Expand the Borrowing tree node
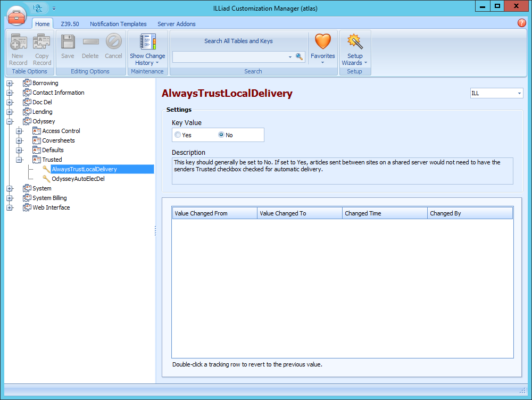This screenshot has height=400, width=532. point(10,83)
